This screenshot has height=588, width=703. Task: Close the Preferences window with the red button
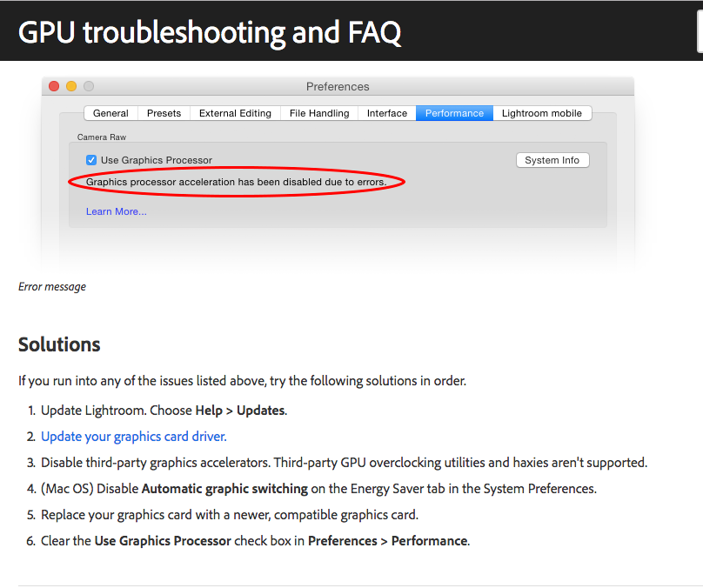[54, 86]
